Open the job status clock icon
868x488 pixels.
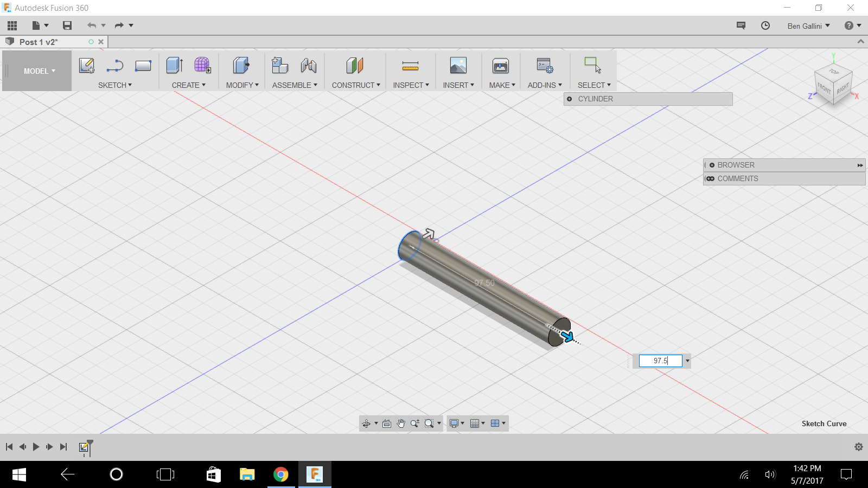(765, 25)
